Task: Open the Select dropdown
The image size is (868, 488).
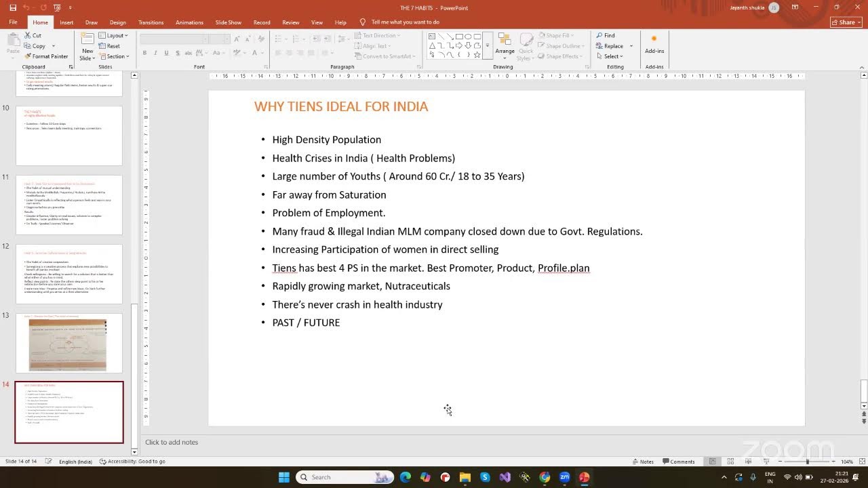Action: (x=609, y=56)
